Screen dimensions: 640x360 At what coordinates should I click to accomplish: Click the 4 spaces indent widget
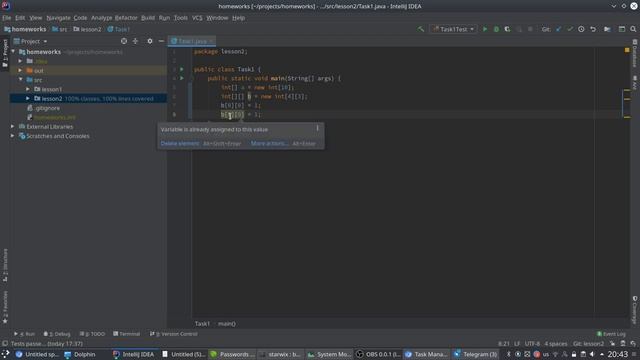(556, 344)
